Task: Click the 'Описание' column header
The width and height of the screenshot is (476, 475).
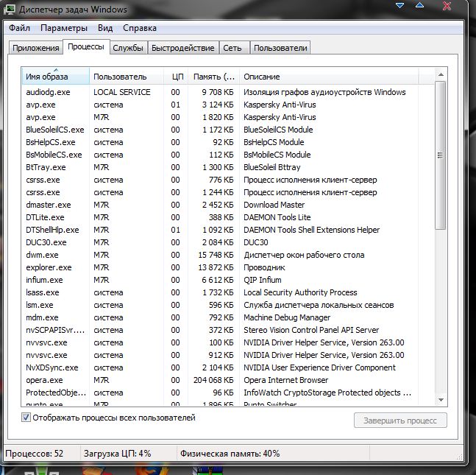Action: tap(261, 77)
